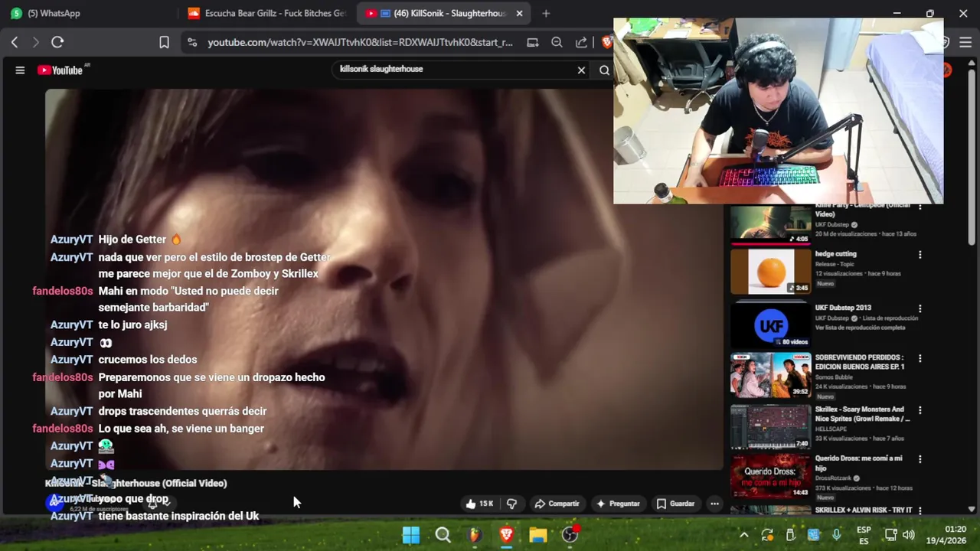This screenshot has width=980, height=551.
Task: Click the bookmark icon beside address bar
Action: [x=164, y=42]
